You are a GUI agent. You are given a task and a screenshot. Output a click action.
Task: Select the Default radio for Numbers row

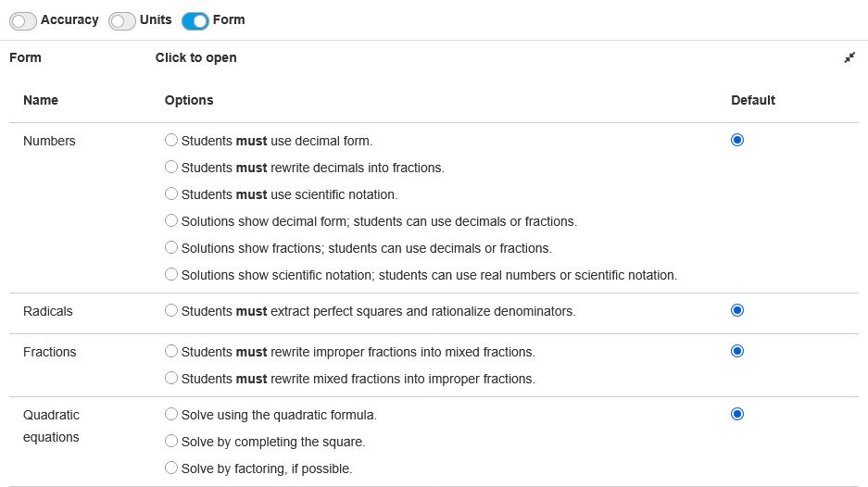coord(737,140)
